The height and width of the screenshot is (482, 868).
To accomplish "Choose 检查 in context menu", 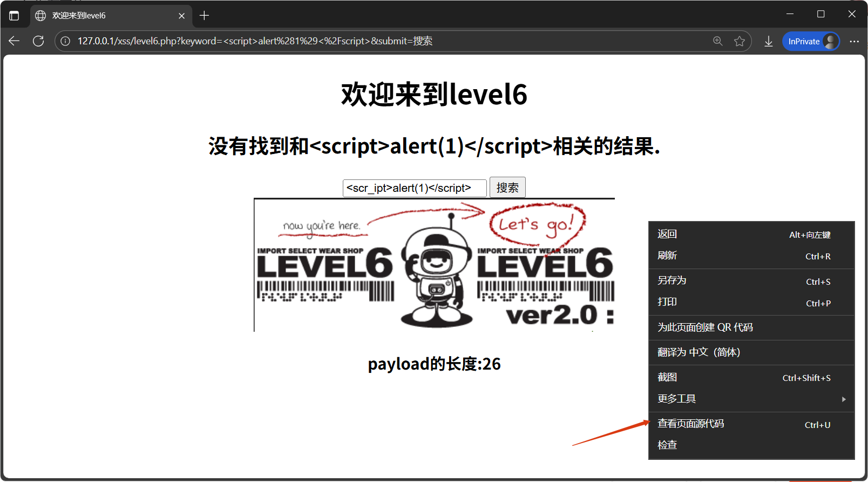I will [751, 445].
